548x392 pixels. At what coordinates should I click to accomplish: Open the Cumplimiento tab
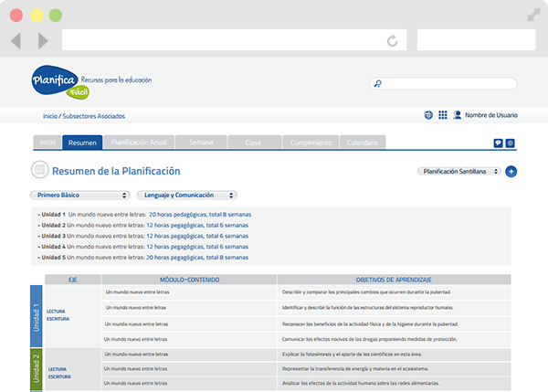pos(311,143)
